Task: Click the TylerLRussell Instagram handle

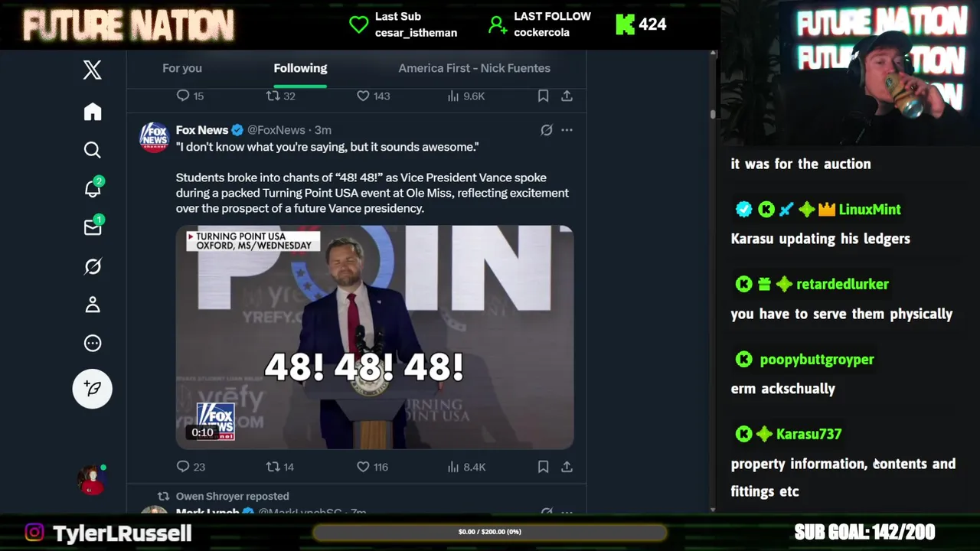Action: pos(122,533)
